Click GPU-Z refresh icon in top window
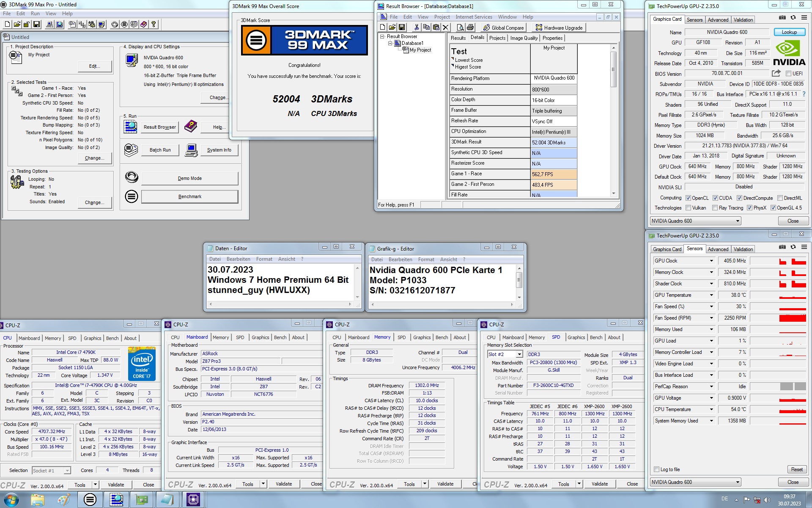The height and width of the screenshot is (508, 812). [793, 18]
